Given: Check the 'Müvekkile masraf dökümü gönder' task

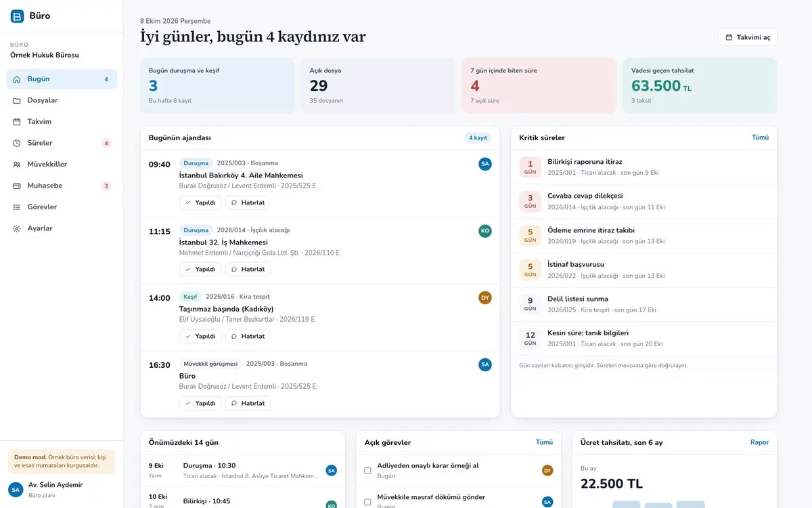Looking at the screenshot, I should (x=367, y=502).
